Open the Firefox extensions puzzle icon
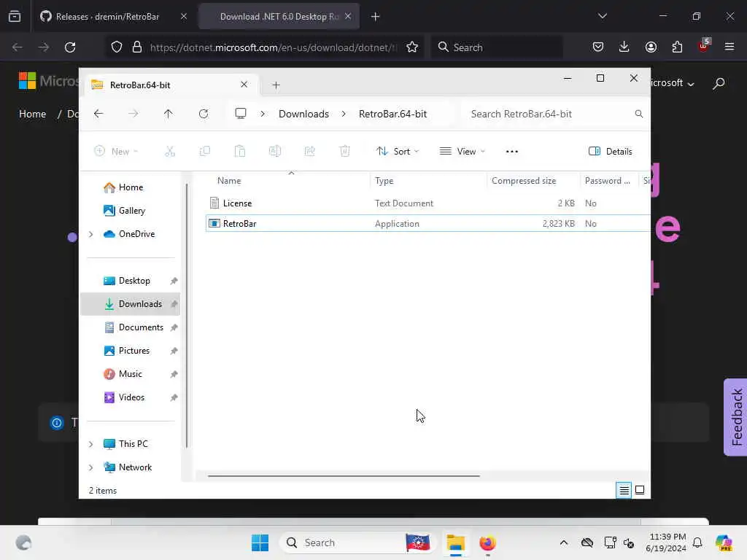Image resolution: width=747 pixels, height=560 pixels. click(x=677, y=47)
